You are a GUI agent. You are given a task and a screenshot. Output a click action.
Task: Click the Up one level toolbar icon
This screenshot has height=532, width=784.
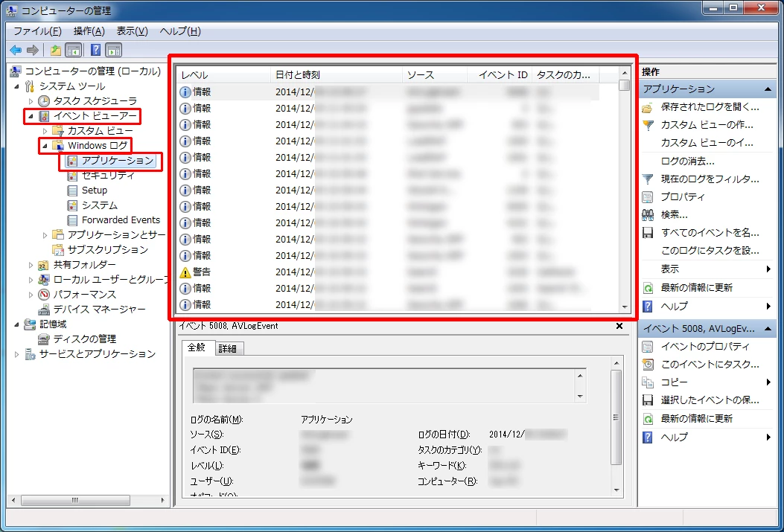coord(56,50)
